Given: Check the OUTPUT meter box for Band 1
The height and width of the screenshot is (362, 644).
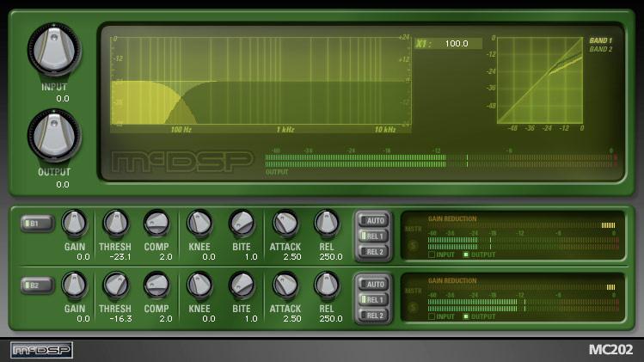Looking at the screenshot, I should click(466, 255).
